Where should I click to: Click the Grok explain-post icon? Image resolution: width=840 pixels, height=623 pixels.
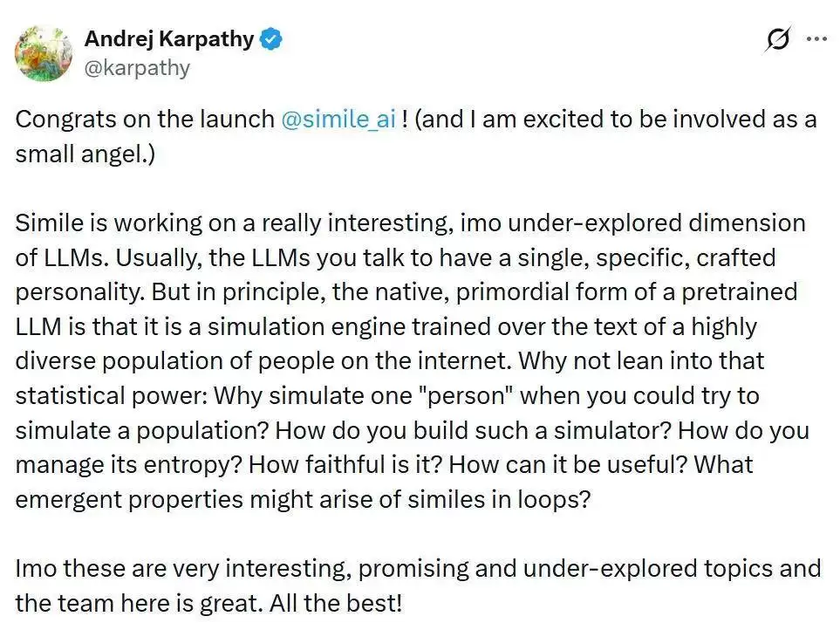coord(778,39)
